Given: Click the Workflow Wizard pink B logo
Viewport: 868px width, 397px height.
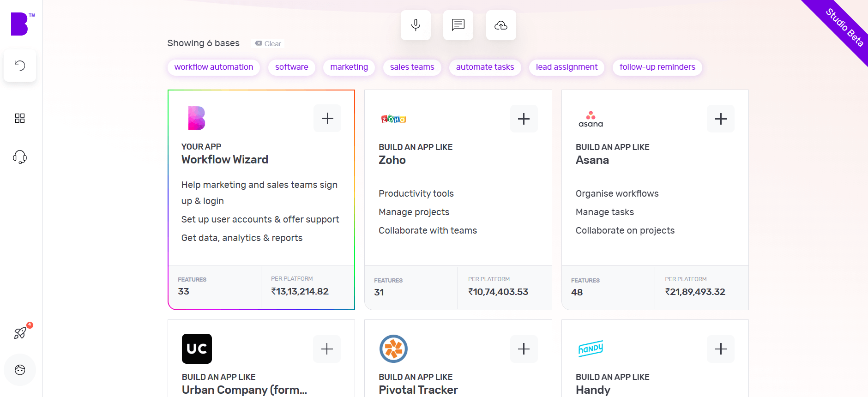Looking at the screenshot, I should point(196,118).
